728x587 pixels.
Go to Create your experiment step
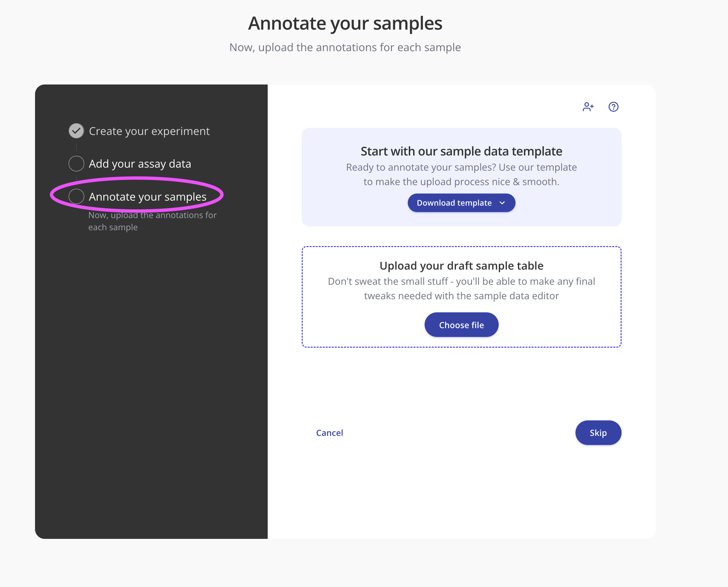149,131
